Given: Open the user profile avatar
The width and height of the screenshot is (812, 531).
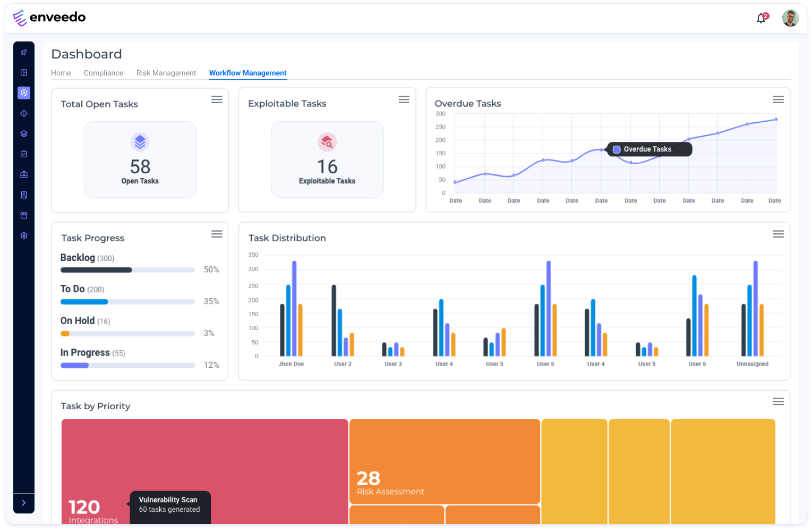Looking at the screenshot, I should tap(790, 18).
